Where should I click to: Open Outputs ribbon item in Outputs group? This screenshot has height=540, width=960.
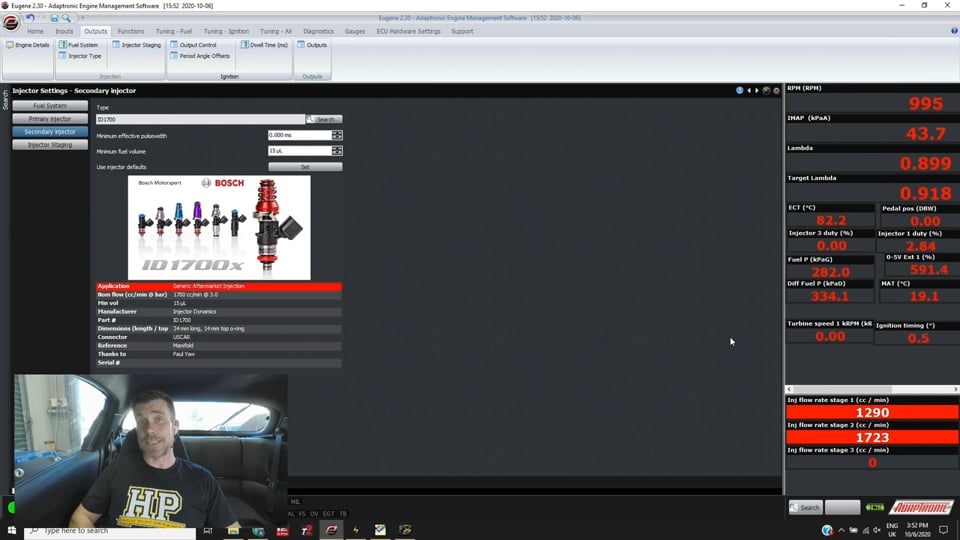[x=312, y=45]
